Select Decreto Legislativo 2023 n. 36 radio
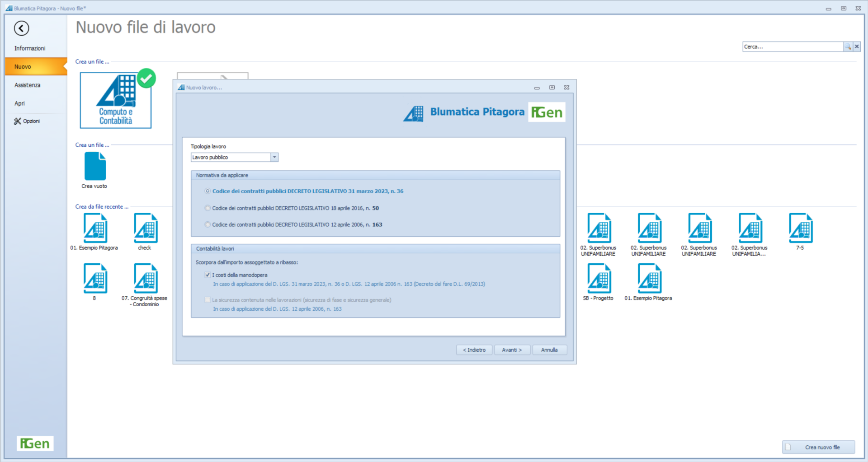 tap(208, 191)
